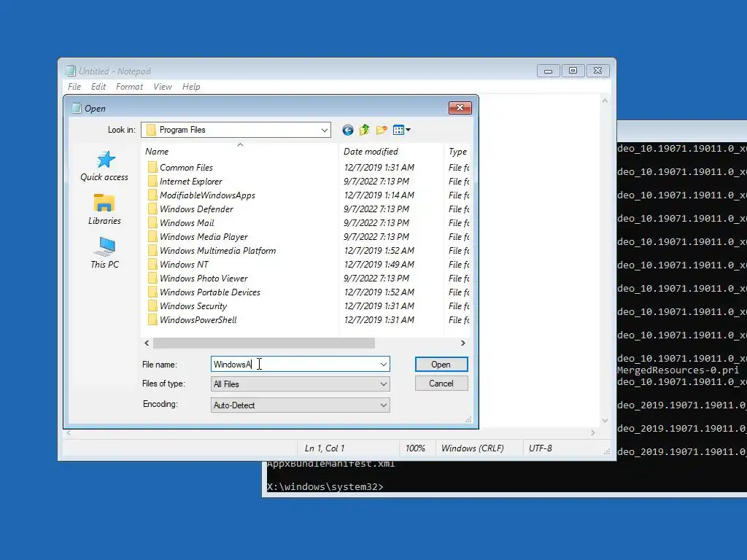Click the Windows Defender folder icon
This screenshot has width=747, height=560.
(152, 209)
